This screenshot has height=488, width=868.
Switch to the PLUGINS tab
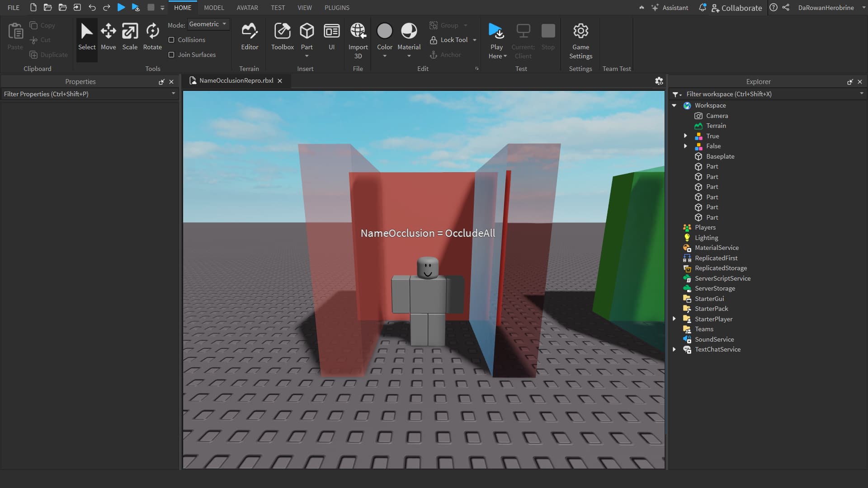coord(337,8)
